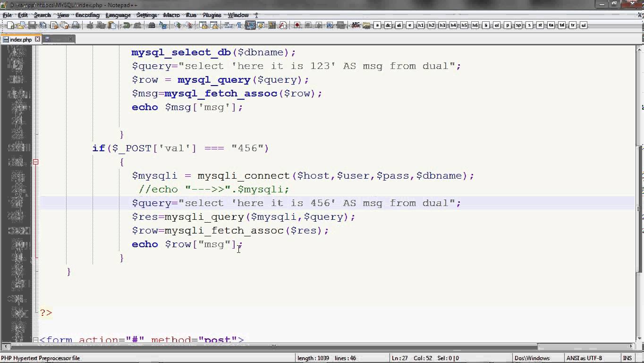Insert unordered list with 'ul' button
This screenshot has height=363, width=644.
point(584,25)
